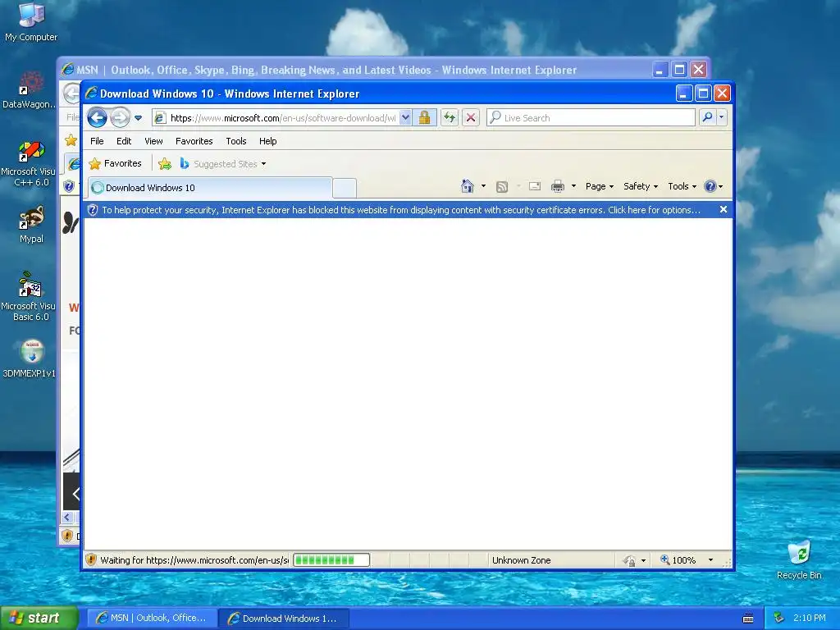Image resolution: width=840 pixels, height=630 pixels.
Task: Open the Favorites menu in menu bar
Action: click(194, 141)
